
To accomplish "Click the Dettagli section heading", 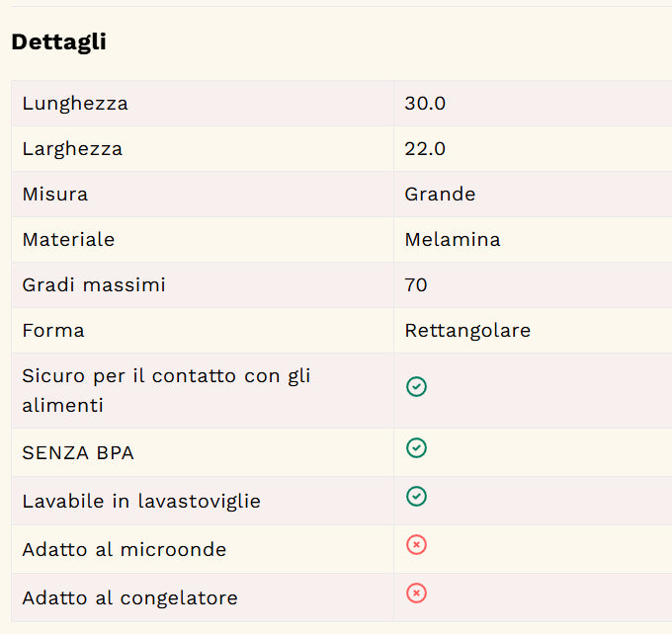I will coord(58,42).
